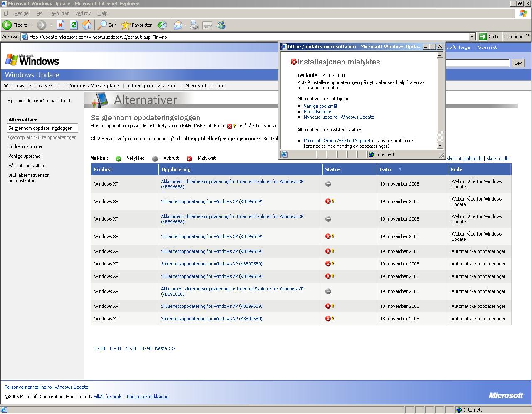Click the Finn løsninger link in popup
532x414 pixels.
coord(318,112)
